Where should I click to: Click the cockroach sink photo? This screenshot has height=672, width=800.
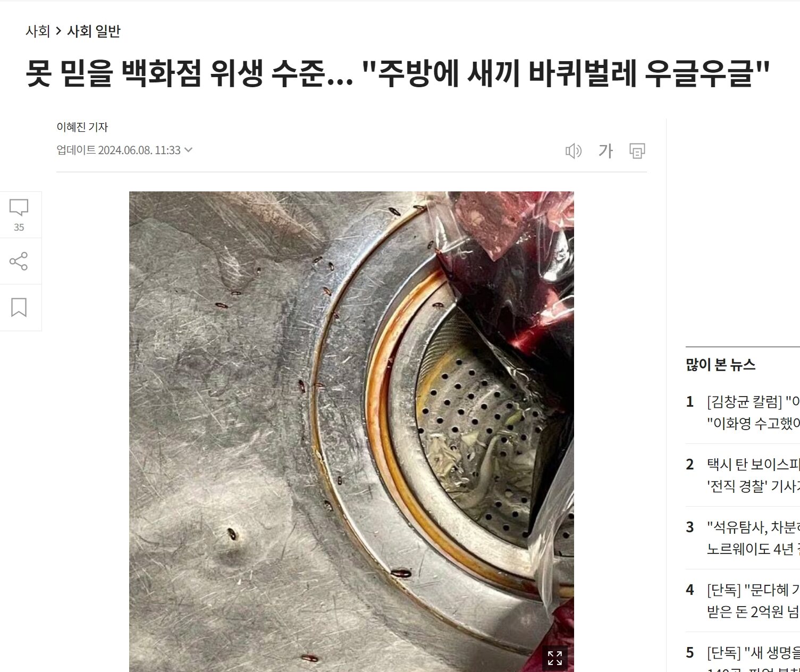pyautogui.click(x=351, y=432)
